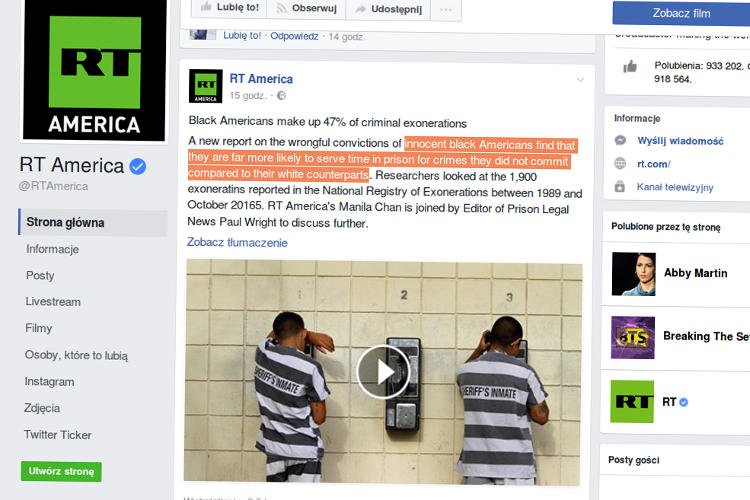Click the Lubię to! like button
The width and height of the screenshot is (750, 500).
[x=229, y=8]
